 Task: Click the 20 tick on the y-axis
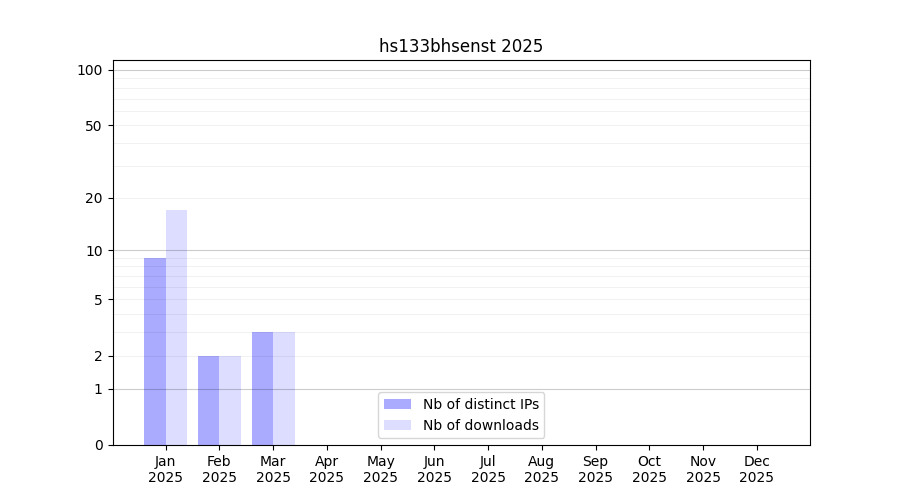(x=94, y=198)
